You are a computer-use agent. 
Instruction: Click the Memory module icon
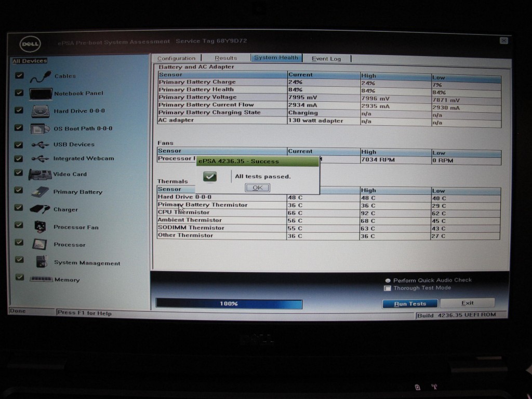[41, 279]
